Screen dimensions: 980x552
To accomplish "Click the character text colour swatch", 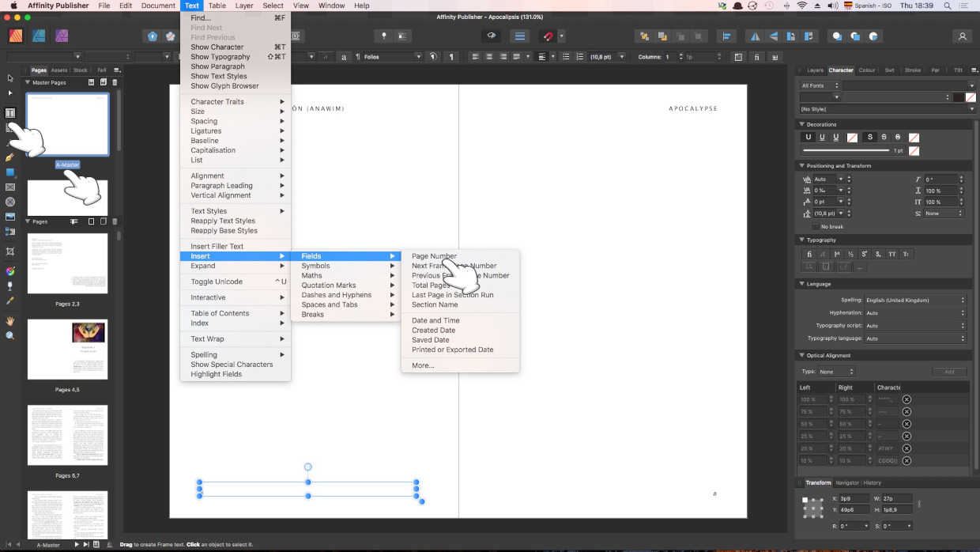I will point(959,97).
